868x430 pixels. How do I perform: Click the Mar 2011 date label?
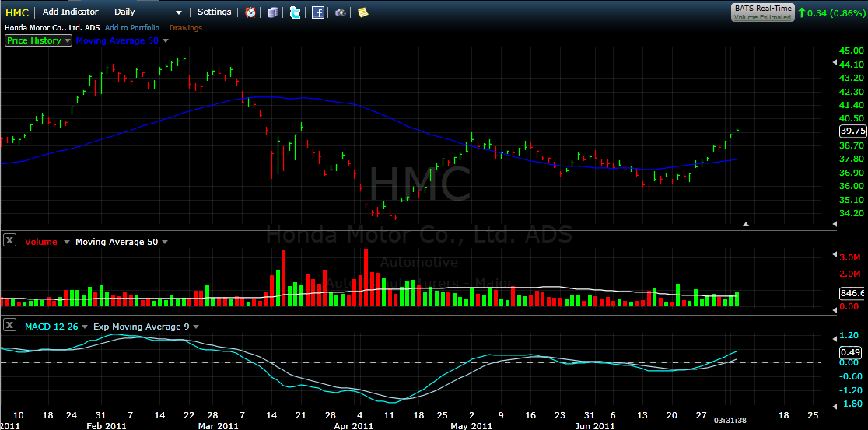coord(218,425)
